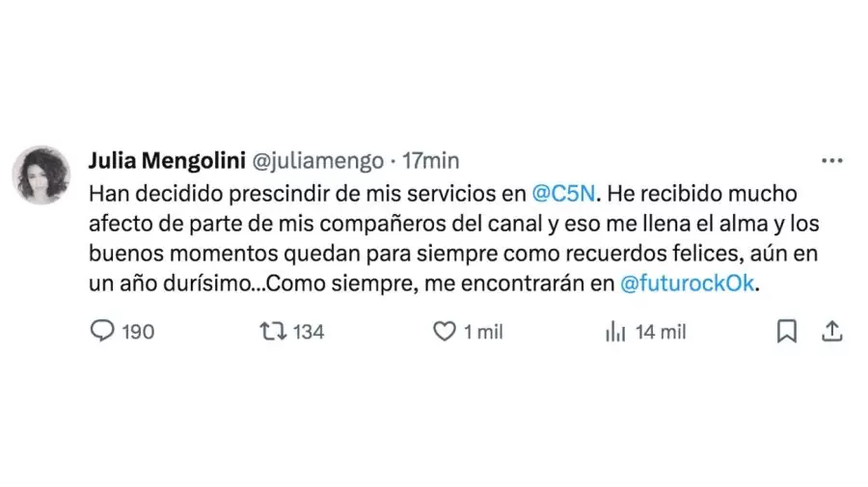This screenshot has width=868, height=487.
Task: Click the reply speech bubble icon
Action: tap(102, 332)
